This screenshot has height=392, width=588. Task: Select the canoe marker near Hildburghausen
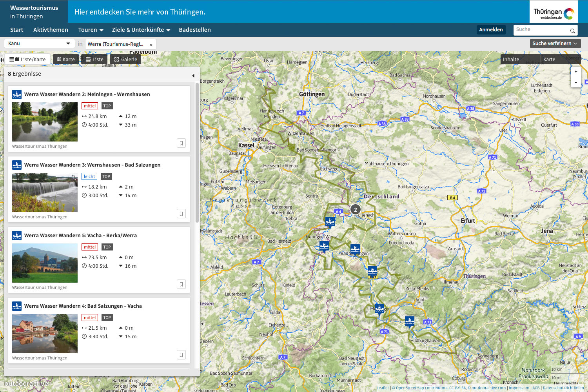click(x=409, y=321)
